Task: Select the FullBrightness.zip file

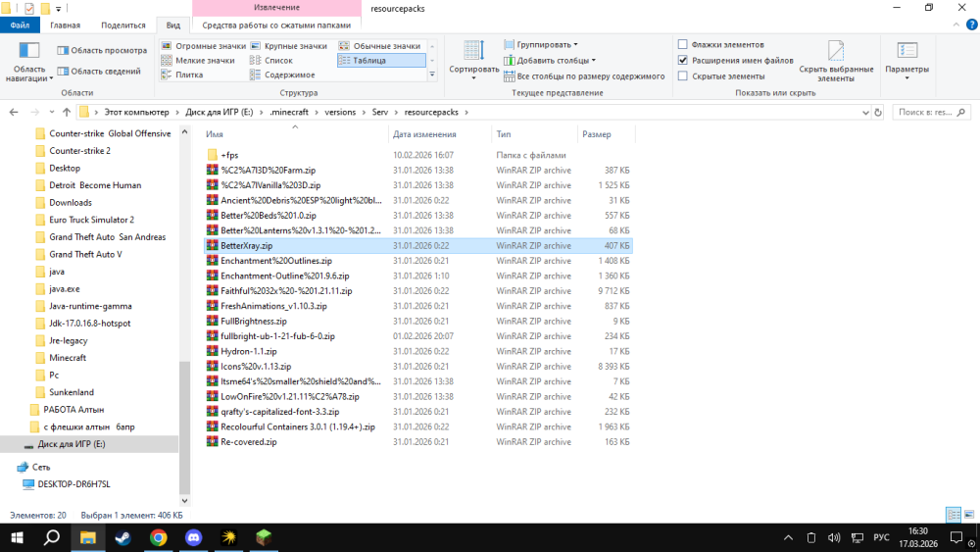Action: click(254, 322)
